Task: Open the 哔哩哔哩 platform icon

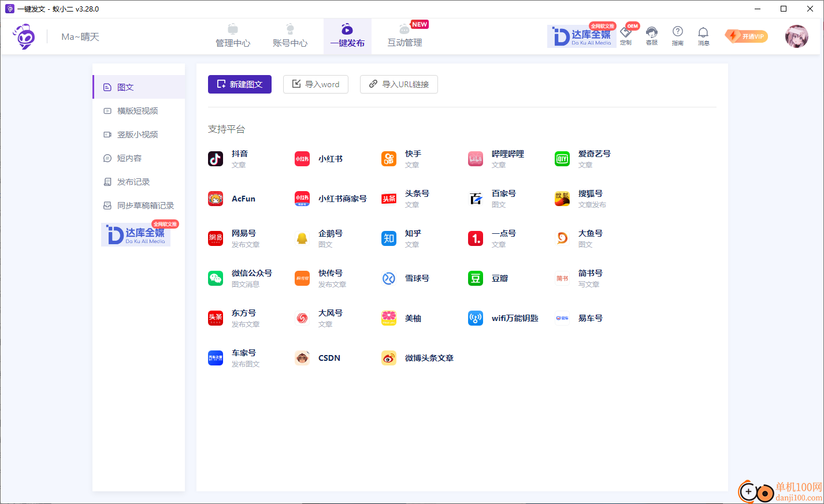Action: pyautogui.click(x=476, y=159)
